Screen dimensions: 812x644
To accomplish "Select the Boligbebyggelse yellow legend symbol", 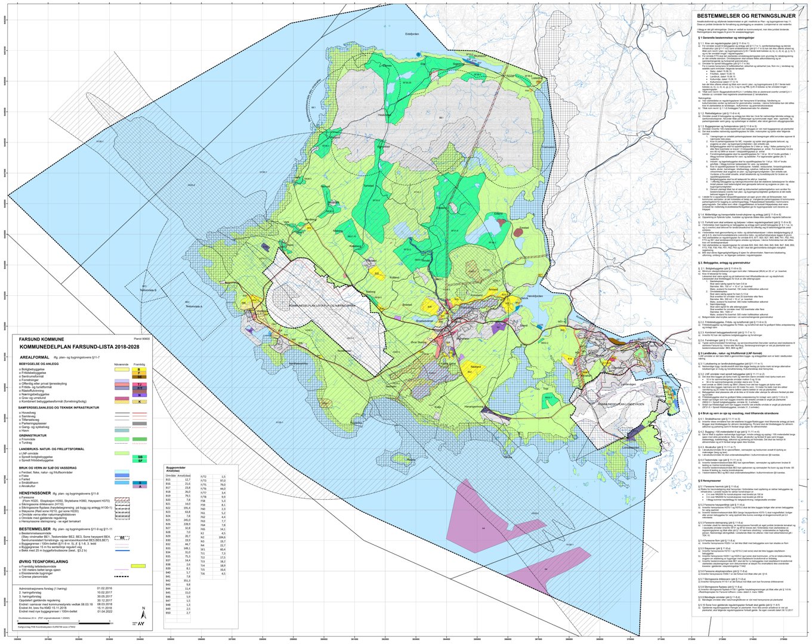I will coord(121,370).
